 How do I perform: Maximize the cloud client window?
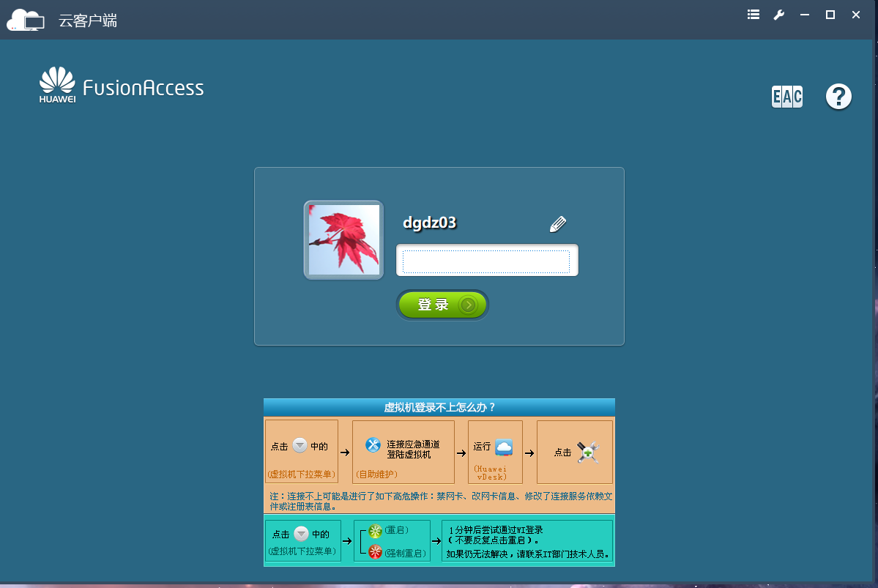pyautogui.click(x=830, y=15)
